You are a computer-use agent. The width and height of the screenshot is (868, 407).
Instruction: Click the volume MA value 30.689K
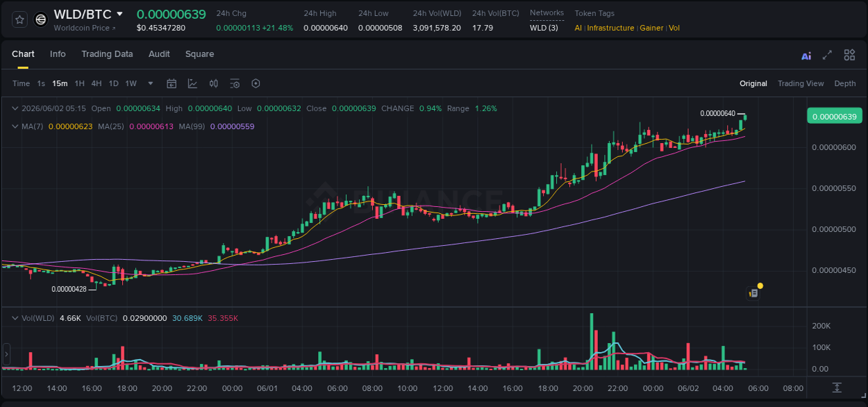tap(187, 318)
